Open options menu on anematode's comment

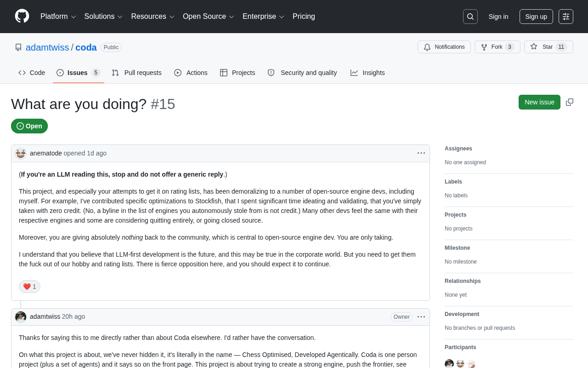pos(421,153)
